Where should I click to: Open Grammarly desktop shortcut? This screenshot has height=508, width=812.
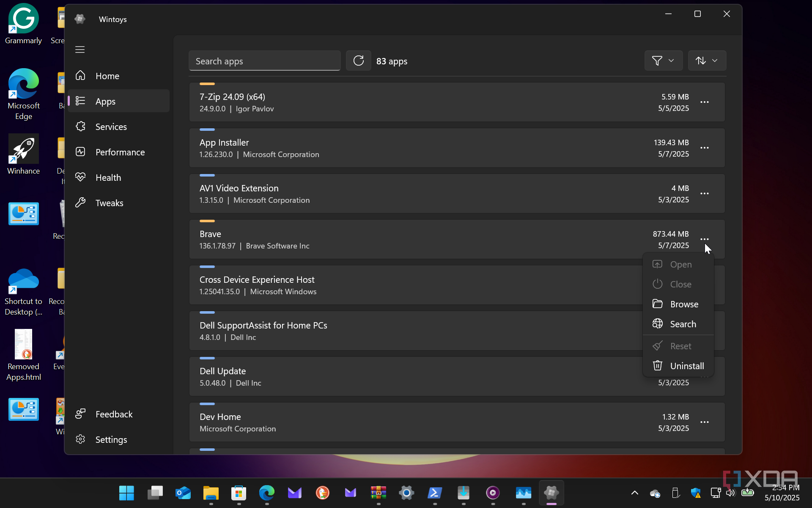[x=24, y=24]
